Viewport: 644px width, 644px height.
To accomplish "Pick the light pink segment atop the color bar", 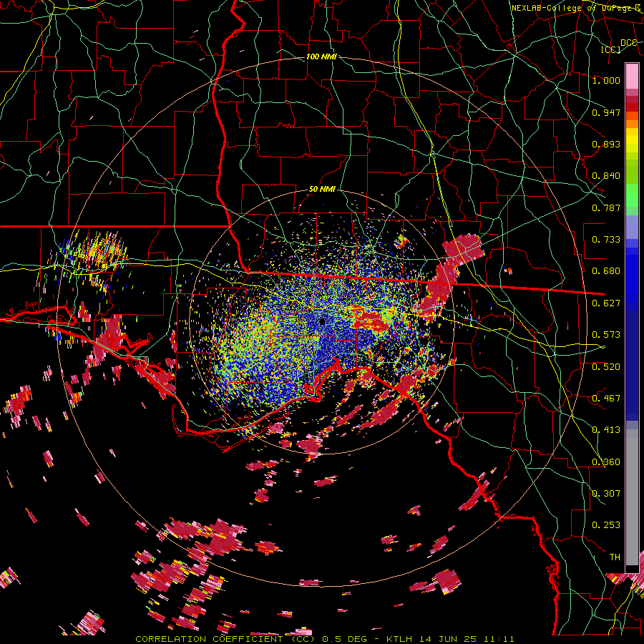I will point(632,76).
